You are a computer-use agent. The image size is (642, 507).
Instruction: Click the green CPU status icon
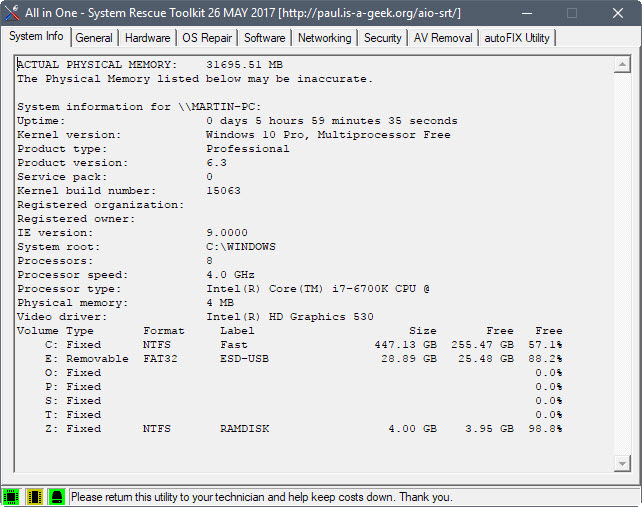(11, 497)
